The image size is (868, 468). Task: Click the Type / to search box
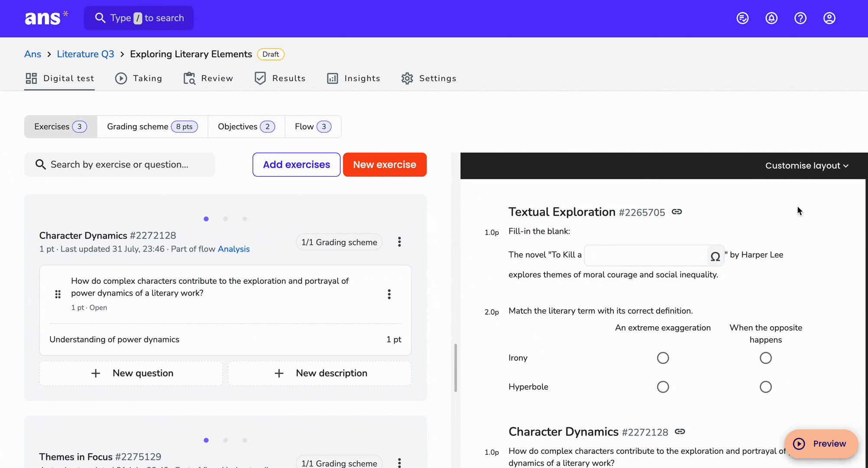tap(139, 18)
